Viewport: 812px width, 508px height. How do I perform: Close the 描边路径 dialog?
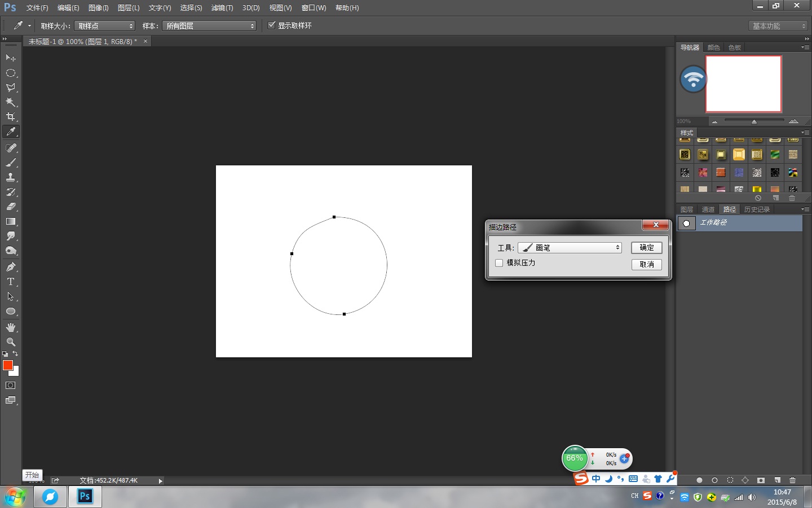(656, 225)
